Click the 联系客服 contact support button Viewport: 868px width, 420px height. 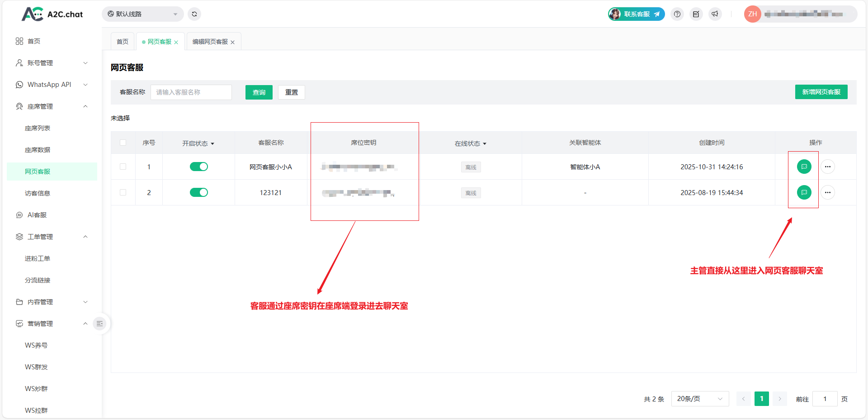click(636, 14)
